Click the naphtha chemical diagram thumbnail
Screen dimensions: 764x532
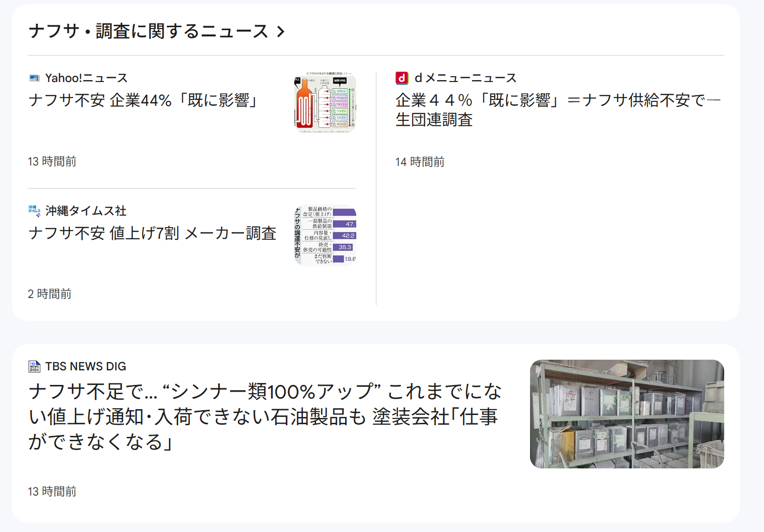(x=325, y=102)
